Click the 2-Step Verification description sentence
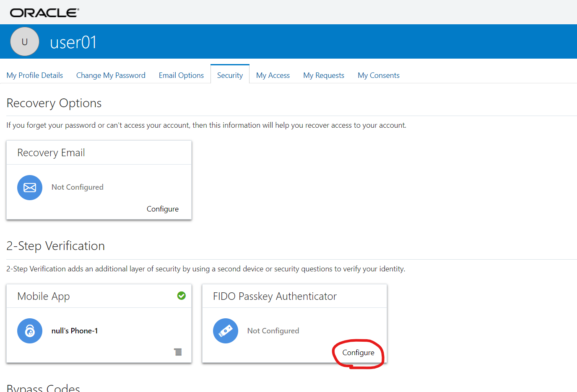Image resolution: width=577 pixels, height=392 pixels. point(206,269)
